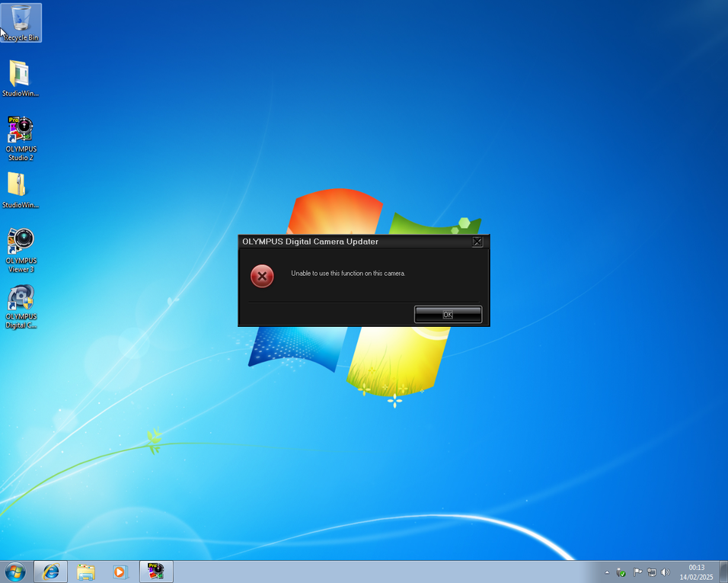Dismiss the error with the OK button
Image resolution: width=728 pixels, height=583 pixels.
448,314
